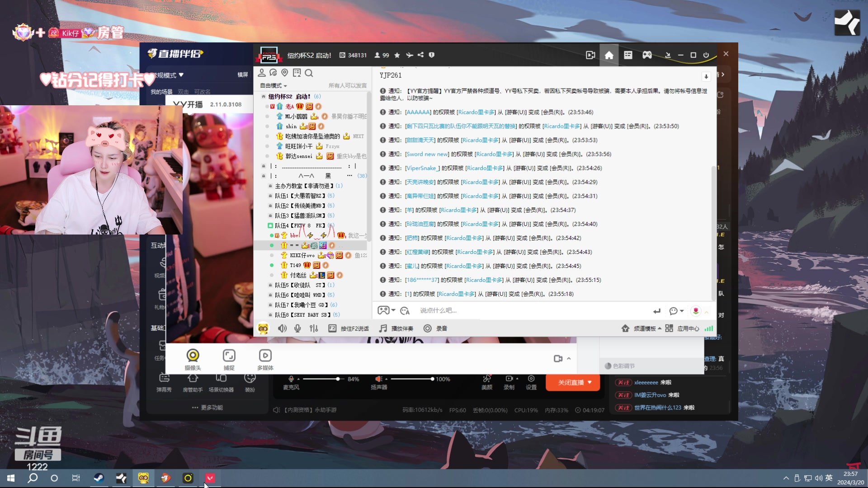The width and height of the screenshot is (868, 488).
Task: Open the channel list panel icon
Action: [628, 55]
